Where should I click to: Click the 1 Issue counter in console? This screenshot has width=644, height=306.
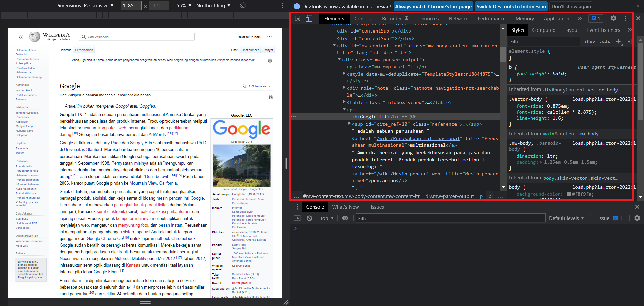pos(608,218)
